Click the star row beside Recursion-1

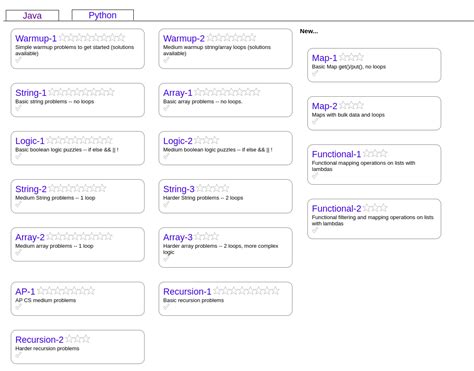click(x=246, y=291)
